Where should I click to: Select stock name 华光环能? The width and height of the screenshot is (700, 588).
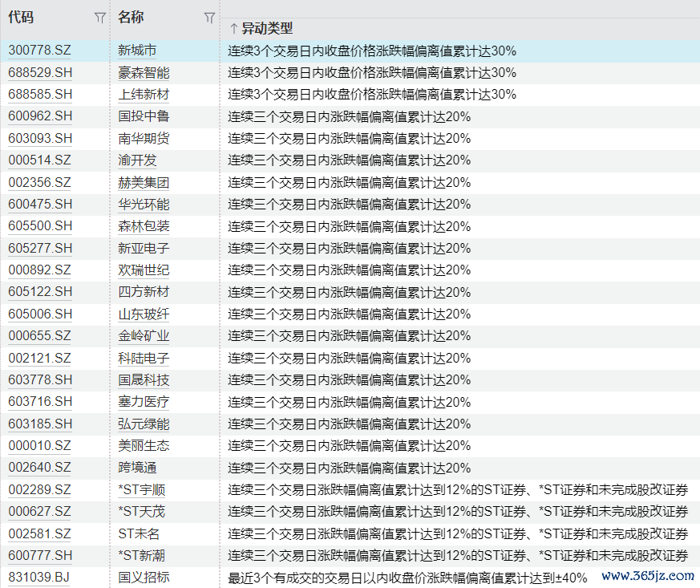(144, 204)
